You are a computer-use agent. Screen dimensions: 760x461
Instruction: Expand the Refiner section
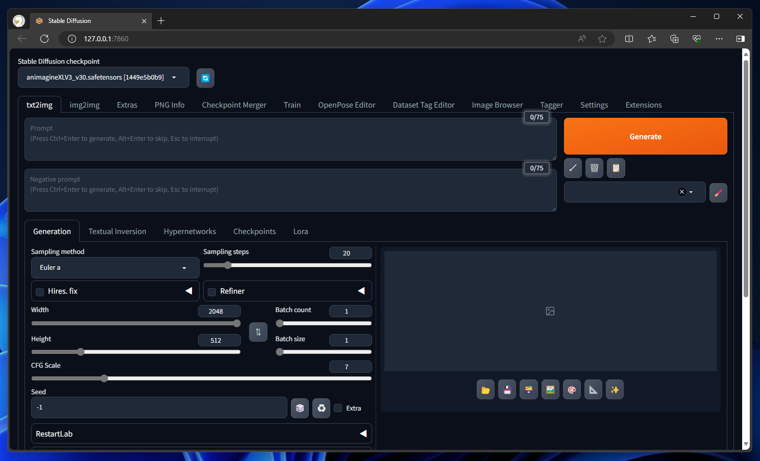(361, 291)
